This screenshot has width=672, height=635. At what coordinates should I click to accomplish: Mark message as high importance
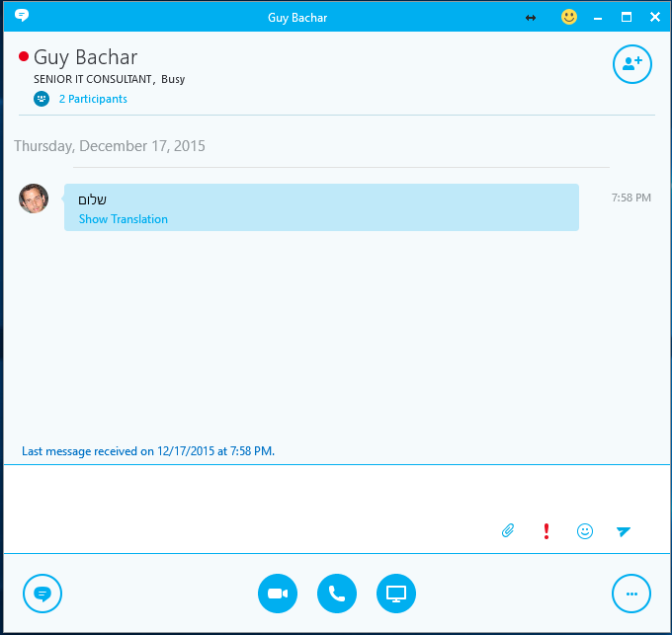pos(546,531)
